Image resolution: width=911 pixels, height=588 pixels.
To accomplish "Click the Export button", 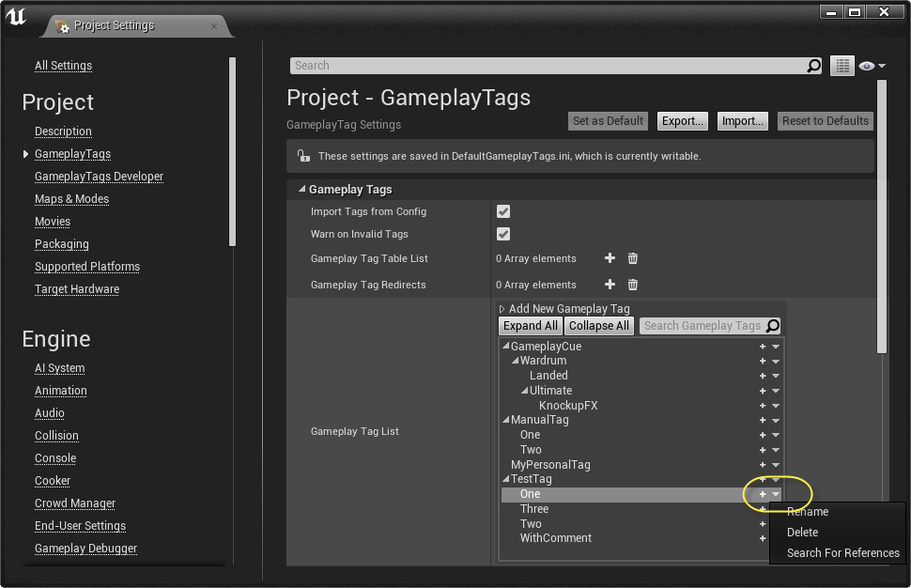I will 682,120.
